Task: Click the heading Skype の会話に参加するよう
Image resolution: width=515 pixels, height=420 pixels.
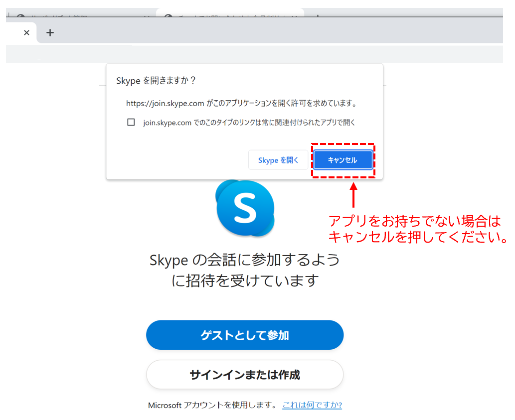Action: tap(245, 260)
